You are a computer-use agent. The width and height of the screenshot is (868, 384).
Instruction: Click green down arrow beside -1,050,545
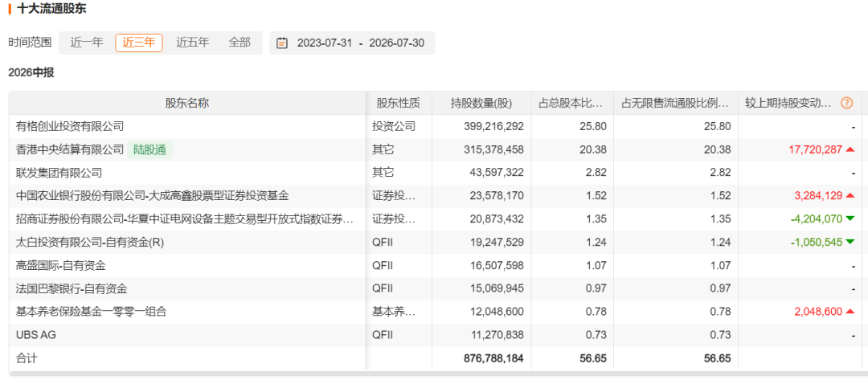tap(850, 242)
